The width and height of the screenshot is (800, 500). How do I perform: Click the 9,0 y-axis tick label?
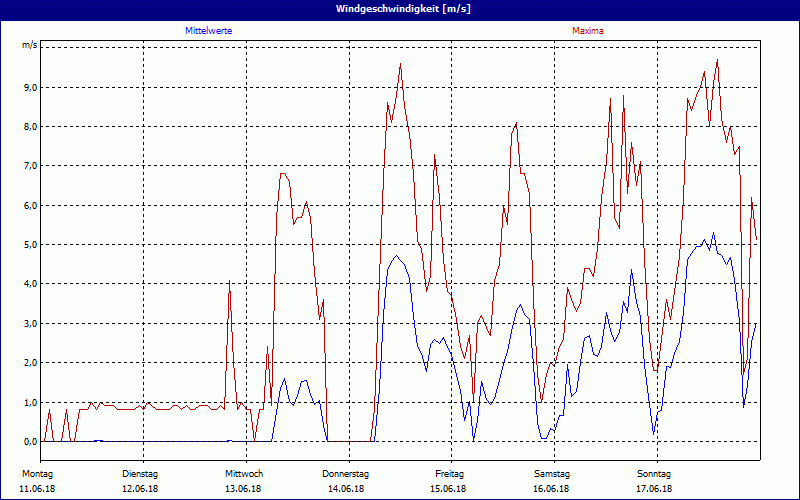click(30, 88)
